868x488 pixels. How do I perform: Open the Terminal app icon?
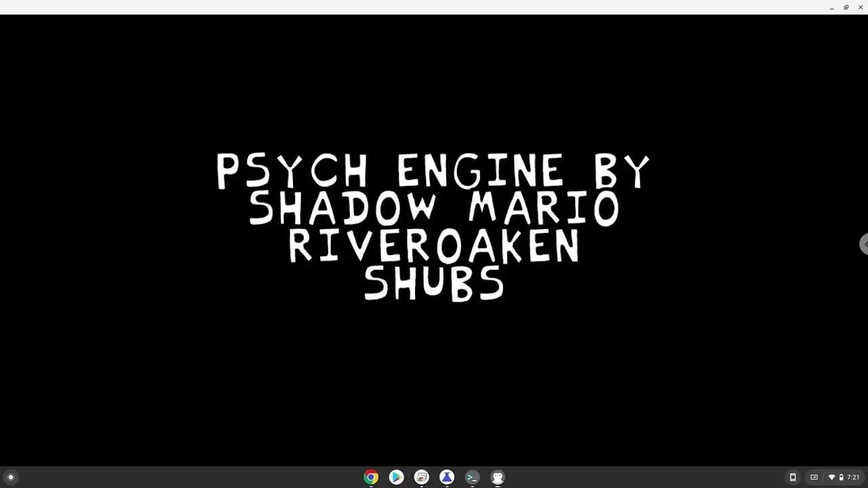click(472, 477)
